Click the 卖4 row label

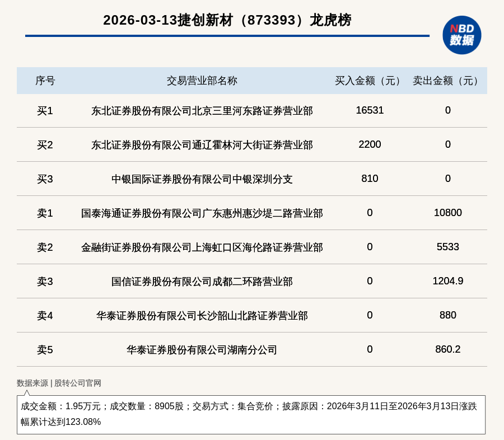pos(45,316)
